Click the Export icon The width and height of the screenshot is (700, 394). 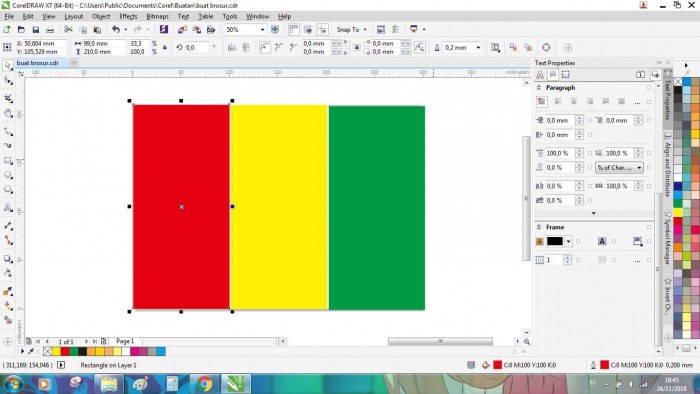tap(196, 29)
